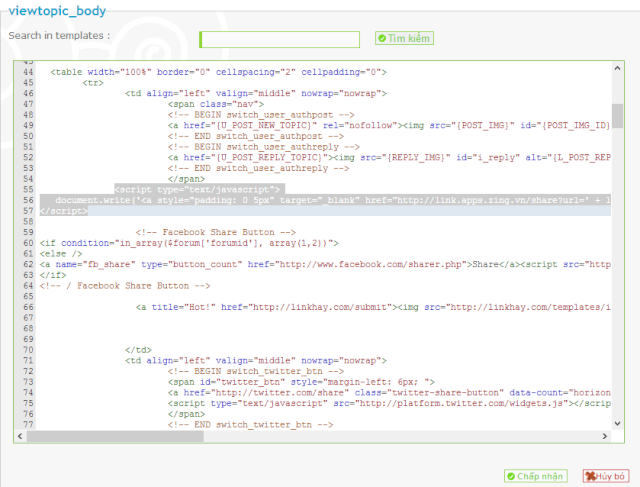
Task: Click the Tìm kiếm search button
Action: 404,38
